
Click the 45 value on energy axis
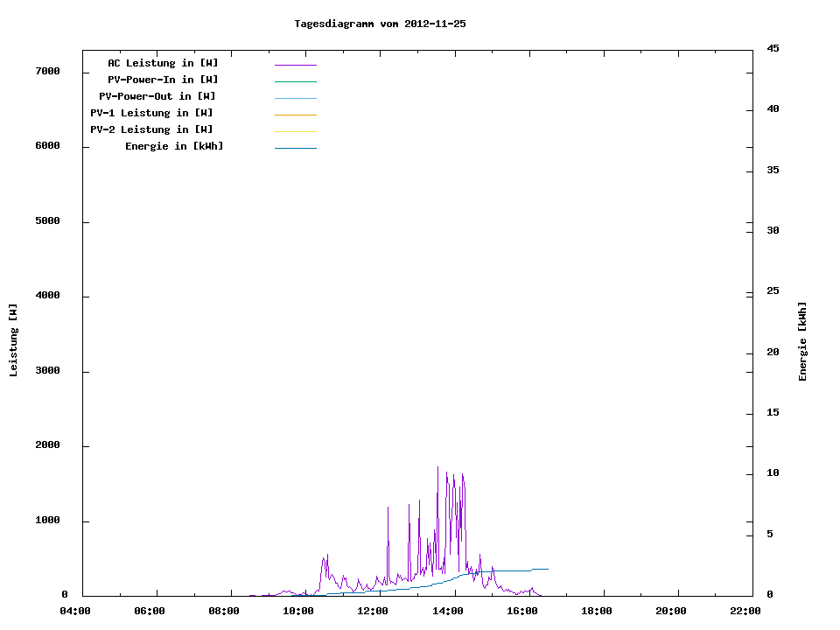click(x=773, y=48)
